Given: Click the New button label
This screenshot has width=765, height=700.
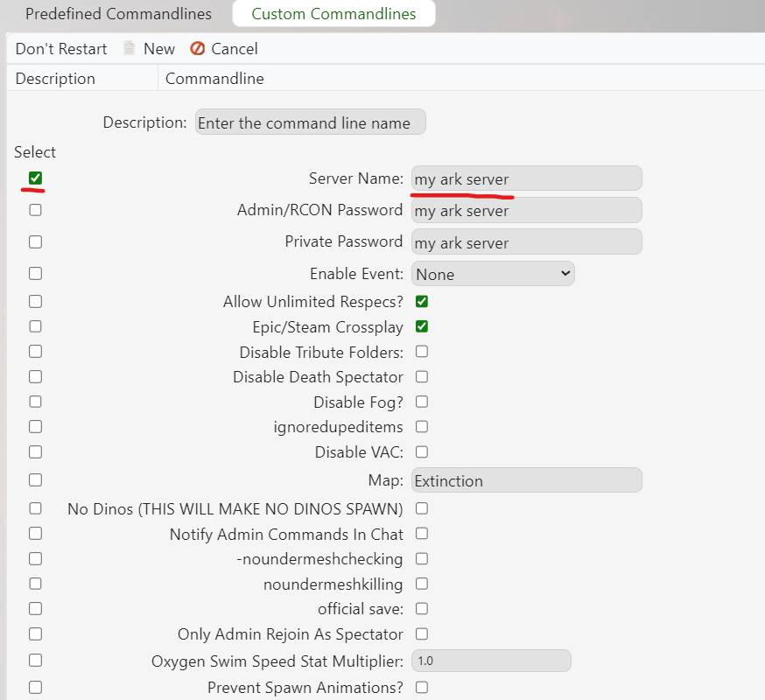Looking at the screenshot, I should (x=159, y=49).
